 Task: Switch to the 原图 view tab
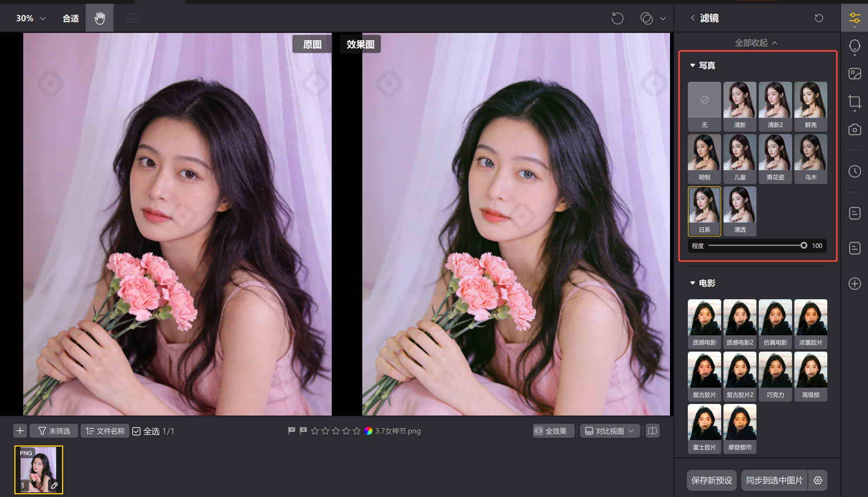click(312, 44)
